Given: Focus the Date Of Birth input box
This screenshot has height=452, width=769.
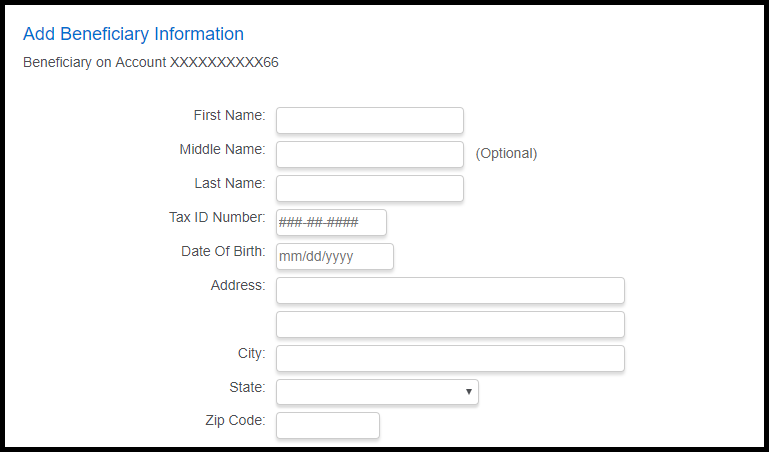Looking at the screenshot, I should [x=334, y=256].
